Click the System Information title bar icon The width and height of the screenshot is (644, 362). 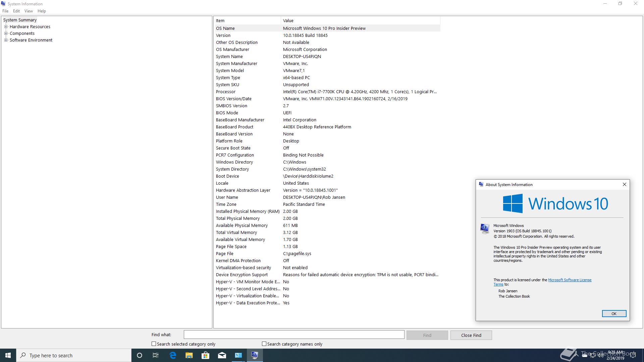click(3, 4)
